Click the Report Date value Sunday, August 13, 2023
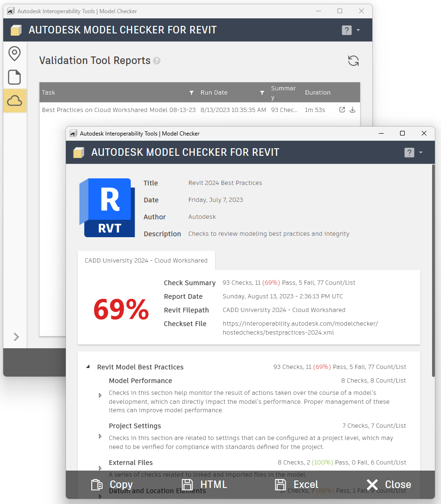 pyautogui.click(x=282, y=296)
